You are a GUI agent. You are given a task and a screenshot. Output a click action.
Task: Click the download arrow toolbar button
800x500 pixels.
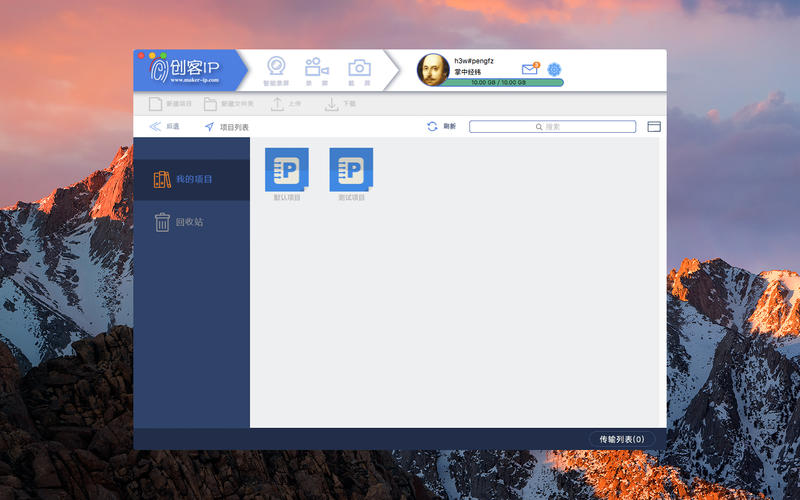tap(340, 104)
